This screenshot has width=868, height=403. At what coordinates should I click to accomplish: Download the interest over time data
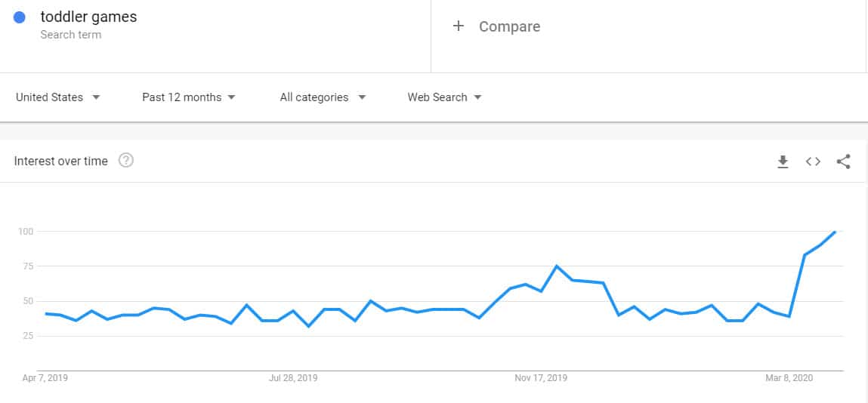[782, 162]
